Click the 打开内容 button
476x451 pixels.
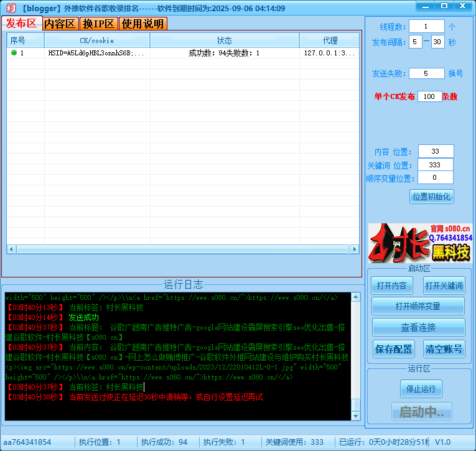point(391,286)
